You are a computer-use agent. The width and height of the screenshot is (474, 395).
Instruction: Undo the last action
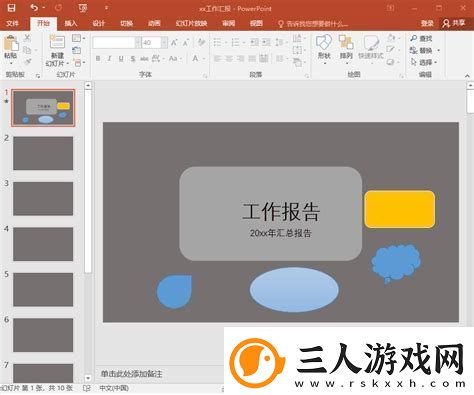pyautogui.click(x=34, y=8)
